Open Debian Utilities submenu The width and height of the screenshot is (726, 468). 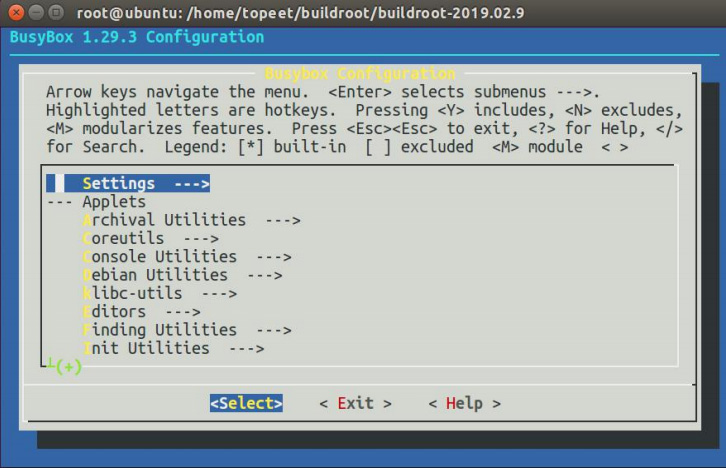[182, 275]
